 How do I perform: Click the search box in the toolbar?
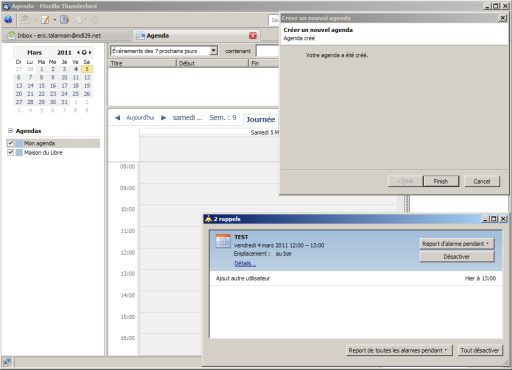pos(274,20)
